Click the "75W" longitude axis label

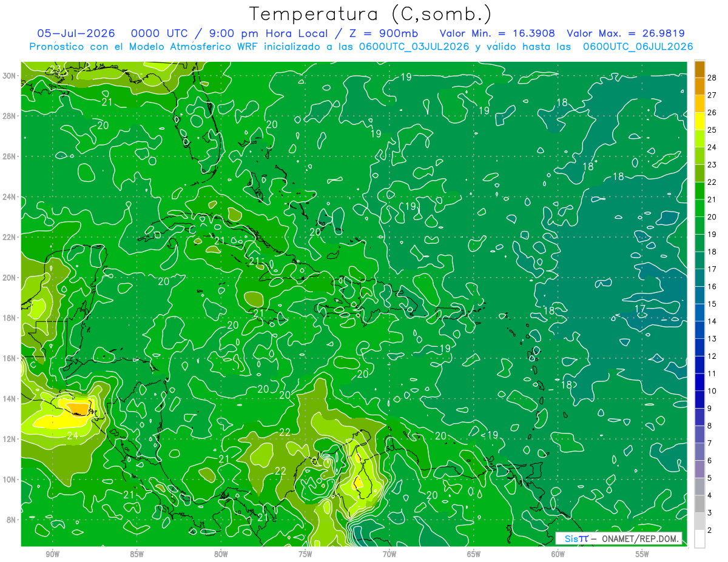click(x=305, y=554)
